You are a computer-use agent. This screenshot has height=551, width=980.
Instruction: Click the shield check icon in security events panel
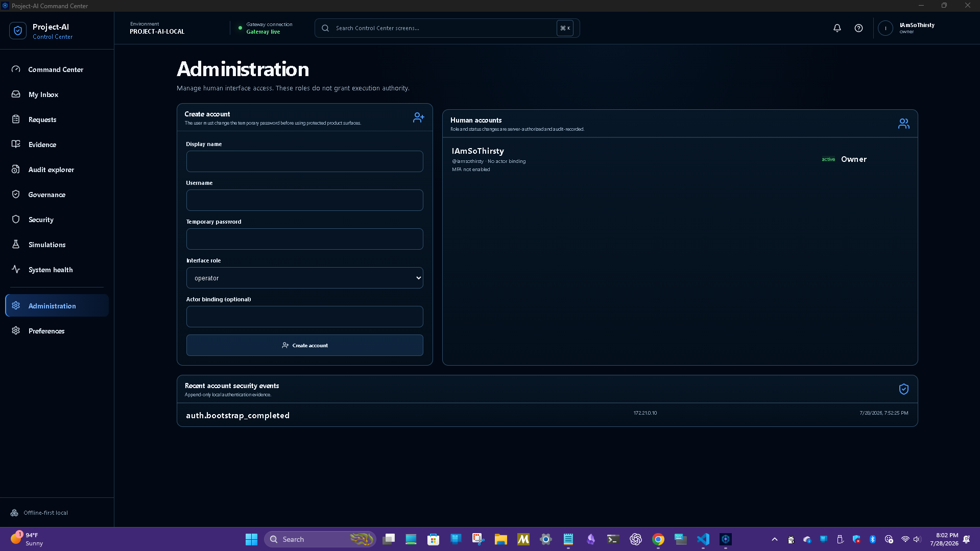(903, 389)
